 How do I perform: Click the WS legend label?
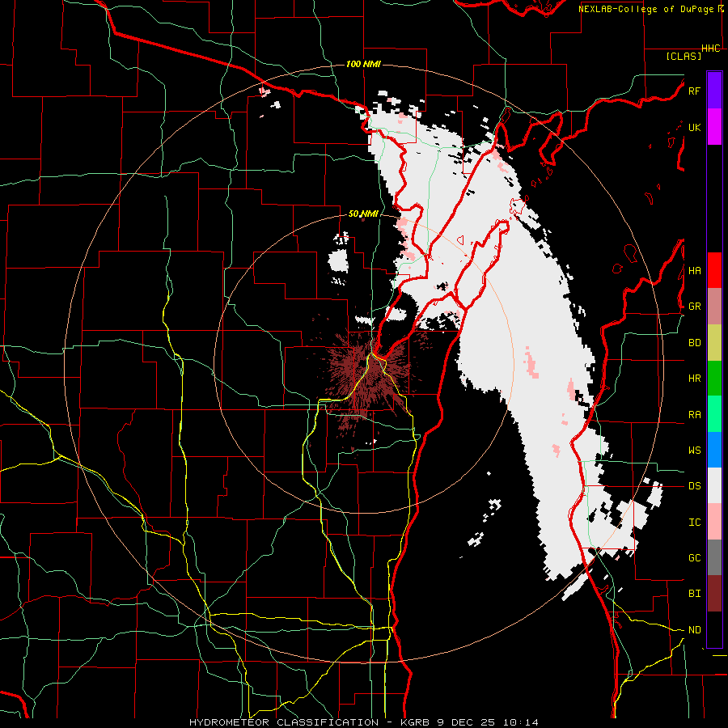(694, 450)
